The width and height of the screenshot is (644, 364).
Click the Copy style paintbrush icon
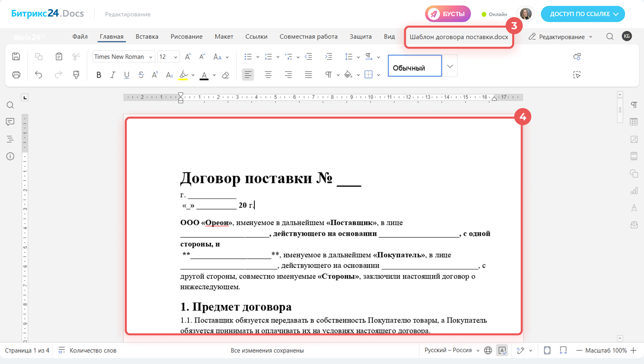[x=76, y=74]
